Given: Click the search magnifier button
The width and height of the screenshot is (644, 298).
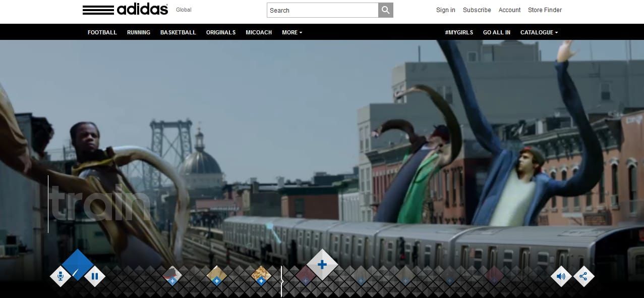Looking at the screenshot, I should tap(385, 10).
